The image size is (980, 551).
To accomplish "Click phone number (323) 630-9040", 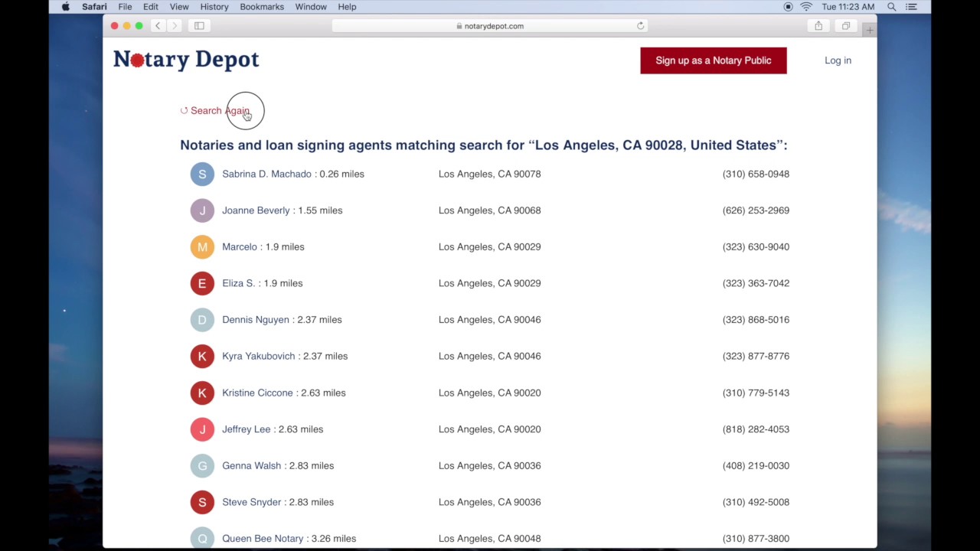I will 756,246.
